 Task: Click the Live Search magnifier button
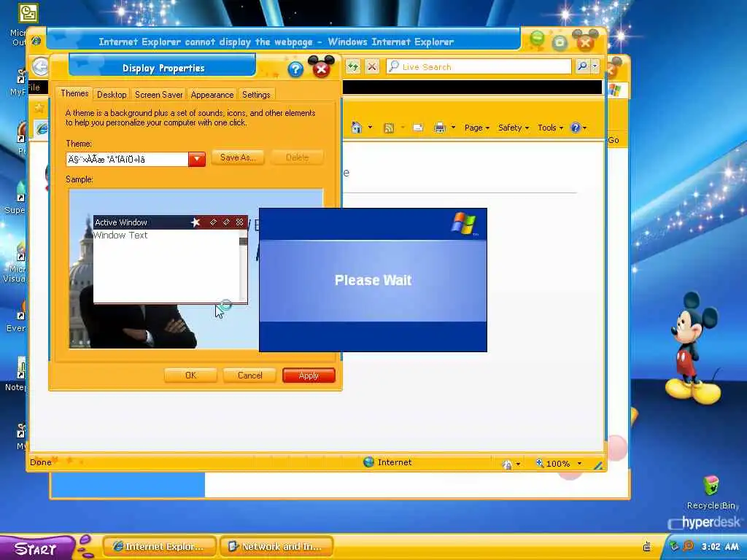[582, 66]
